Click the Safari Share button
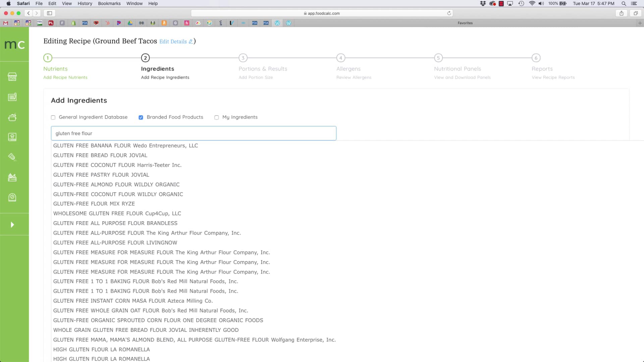The image size is (644, 362). click(622, 13)
